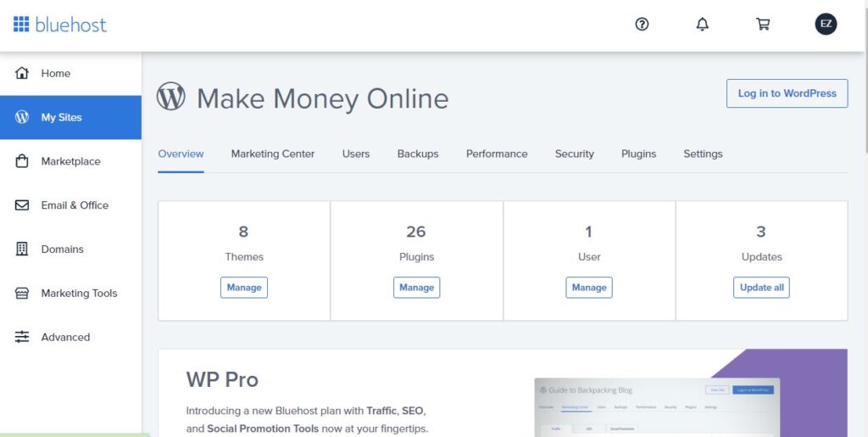Click the bluehost wordmark text
The height and width of the screenshot is (437, 868).
[x=71, y=25]
